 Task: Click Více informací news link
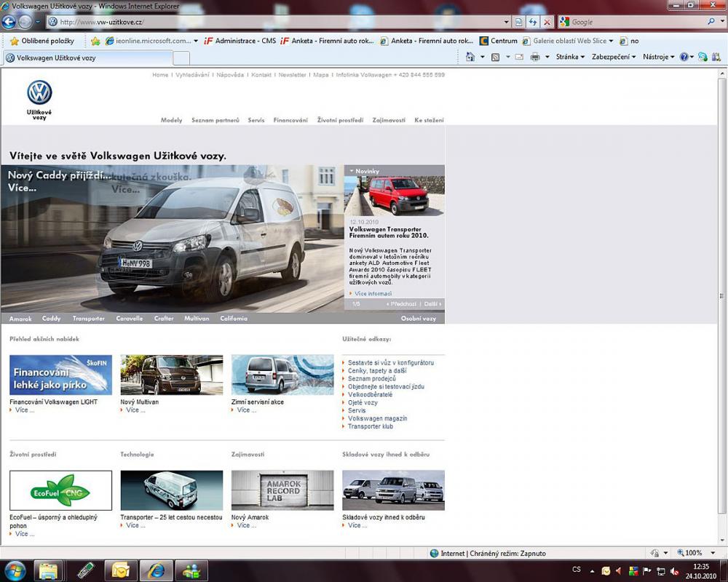click(373, 294)
